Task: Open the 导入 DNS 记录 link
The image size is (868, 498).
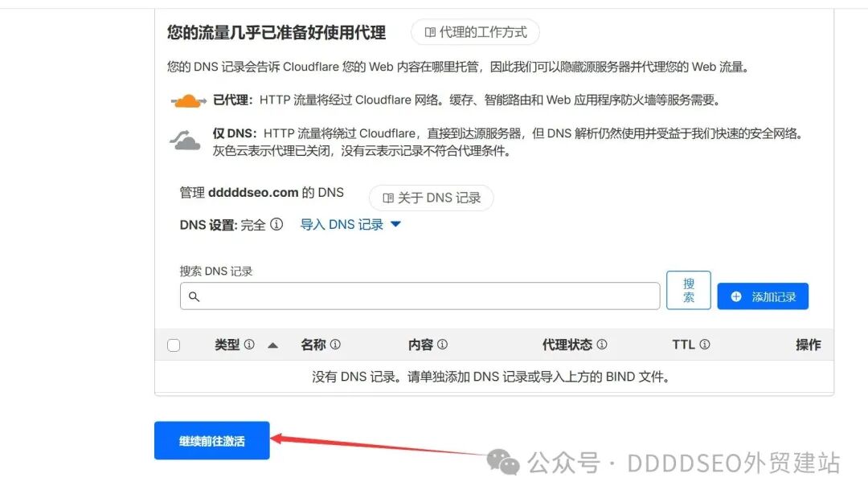Action: [x=342, y=224]
